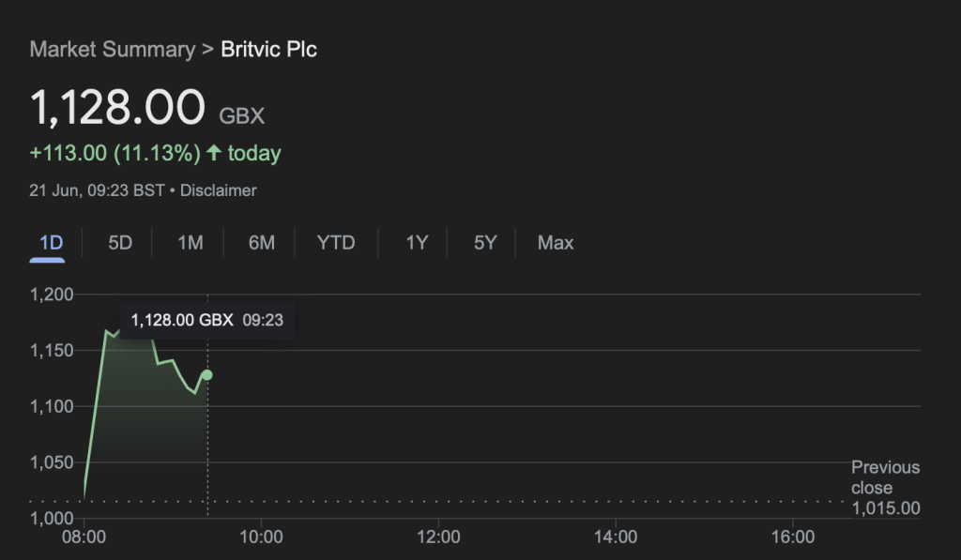Open the 6M chart tab
Viewport: 961px width, 560px height.
(262, 243)
